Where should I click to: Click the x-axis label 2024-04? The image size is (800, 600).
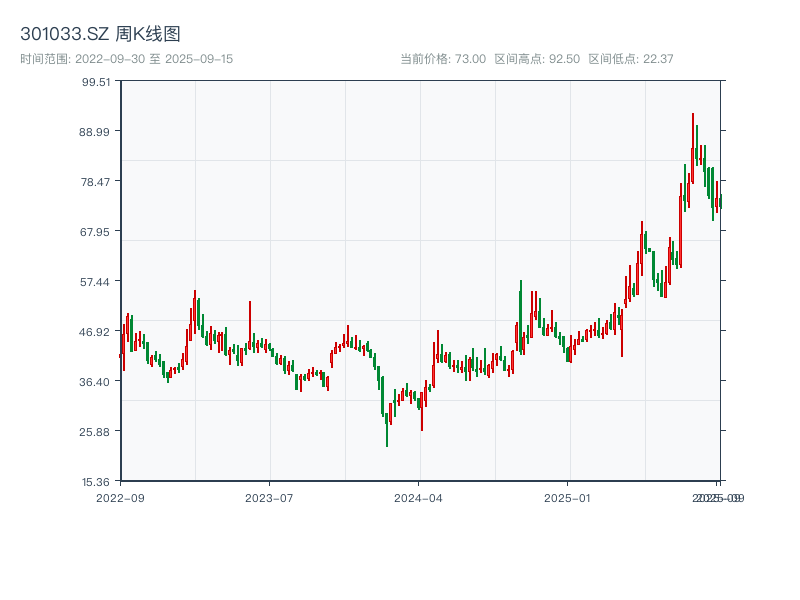[418, 498]
